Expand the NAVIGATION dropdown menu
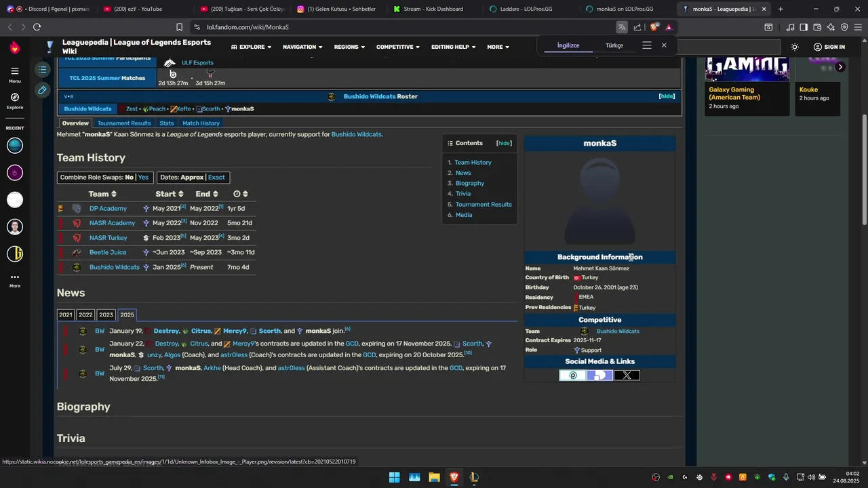The height and width of the screenshot is (488, 868). pos(302,47)
